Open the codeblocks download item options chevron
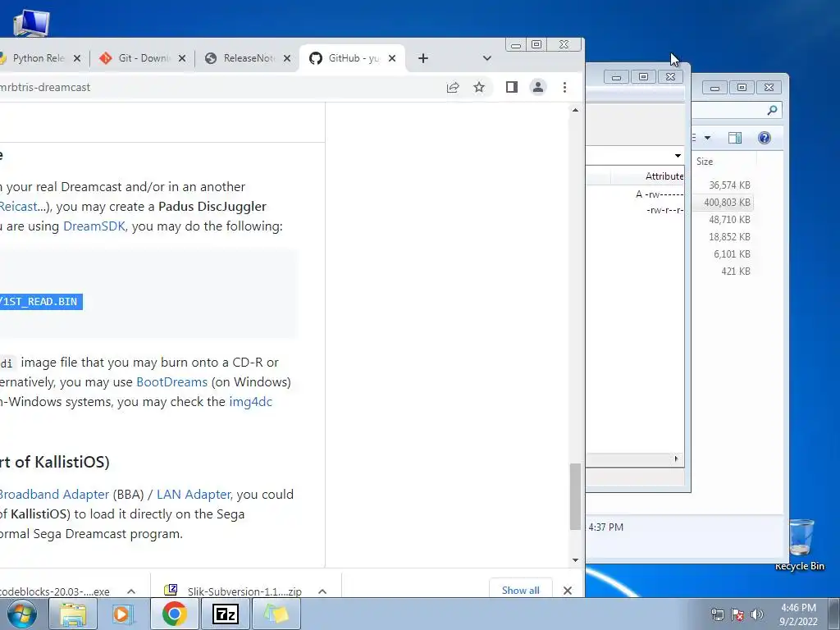The height and width of the screenshot is (630, 840). (131, 591)
